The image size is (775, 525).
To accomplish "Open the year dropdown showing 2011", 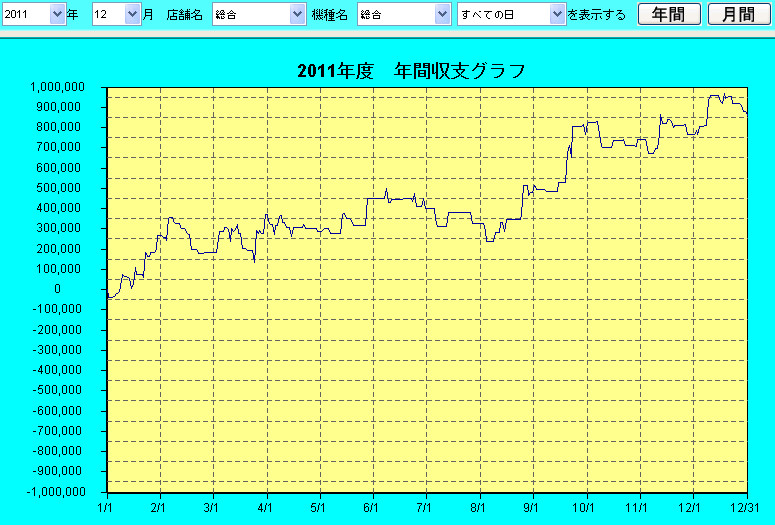I will (x=33, y=14).
